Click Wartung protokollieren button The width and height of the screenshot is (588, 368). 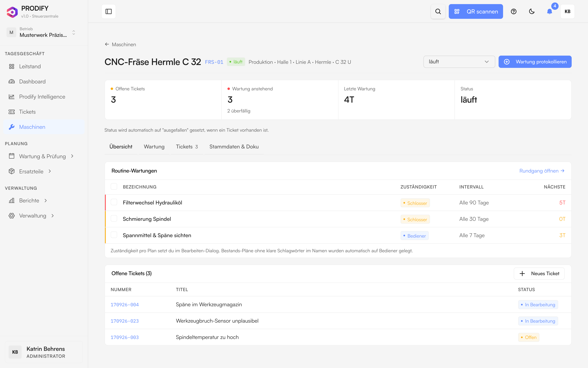[x=535, y=62]
